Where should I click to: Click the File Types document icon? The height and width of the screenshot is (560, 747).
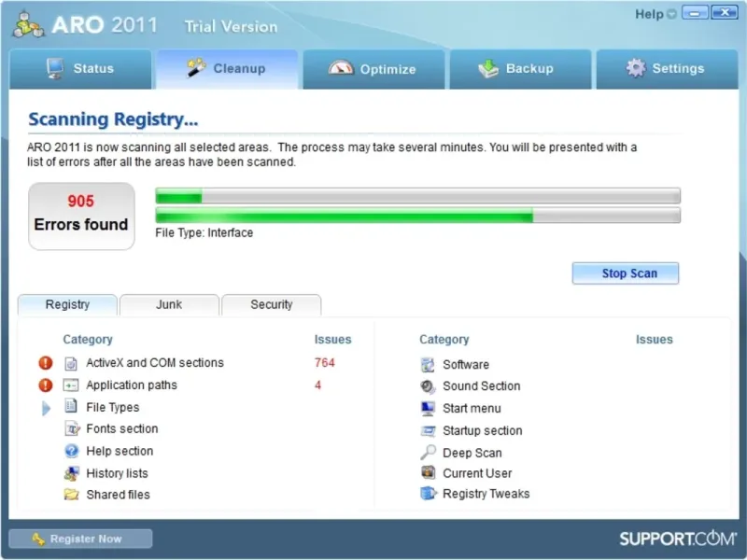[x=71, y=406]
